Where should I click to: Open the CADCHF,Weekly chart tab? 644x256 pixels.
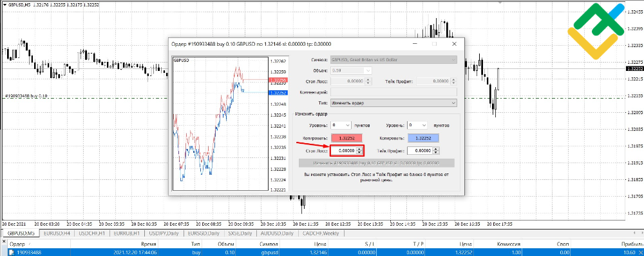click(x=320, y=233)
